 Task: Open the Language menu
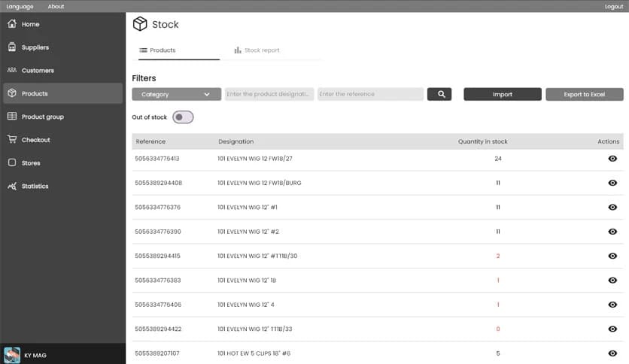pyautogui.click(x=20, y=6)
